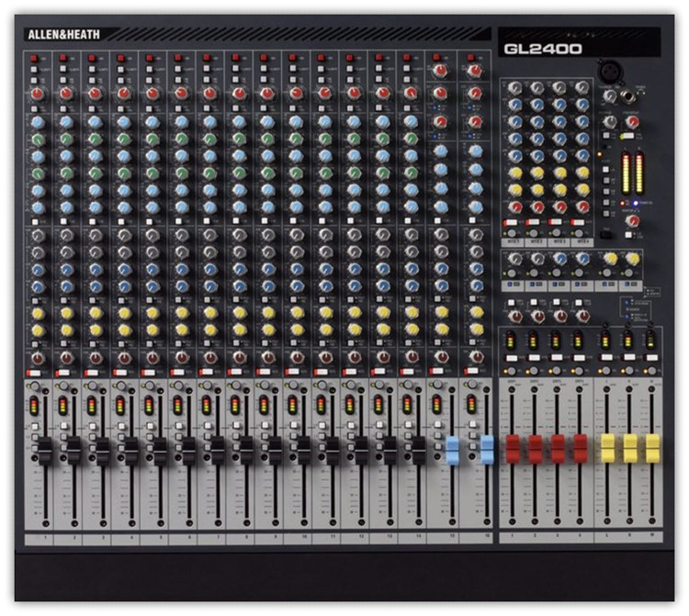689x616 pixels.
Task: Turn the aux 6 yellow master knob
Action: pos(632,259)
